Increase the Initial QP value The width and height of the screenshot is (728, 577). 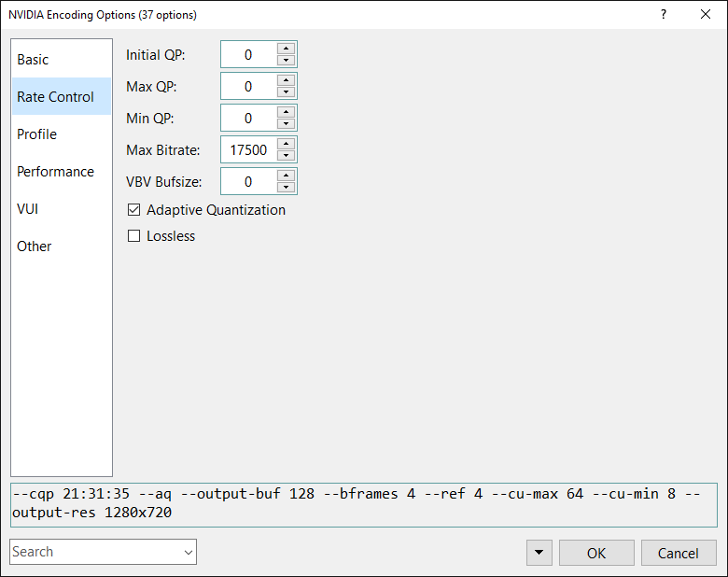coord(286,49)
